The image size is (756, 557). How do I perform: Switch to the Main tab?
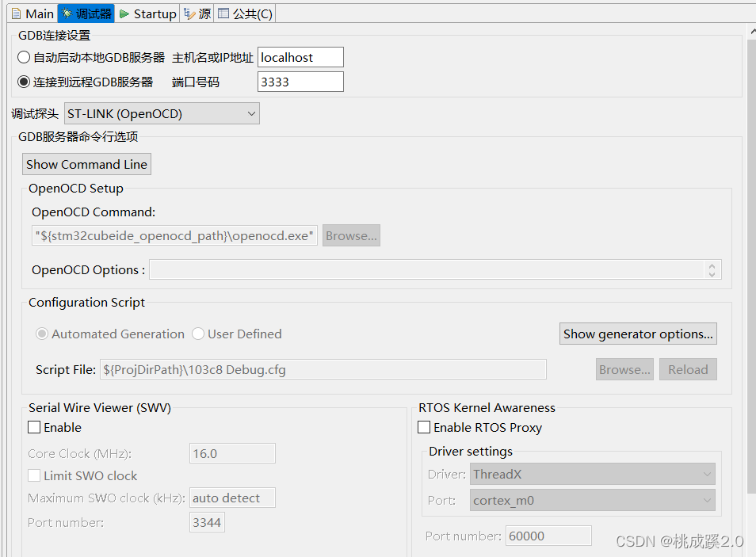[x=32, y=13]
